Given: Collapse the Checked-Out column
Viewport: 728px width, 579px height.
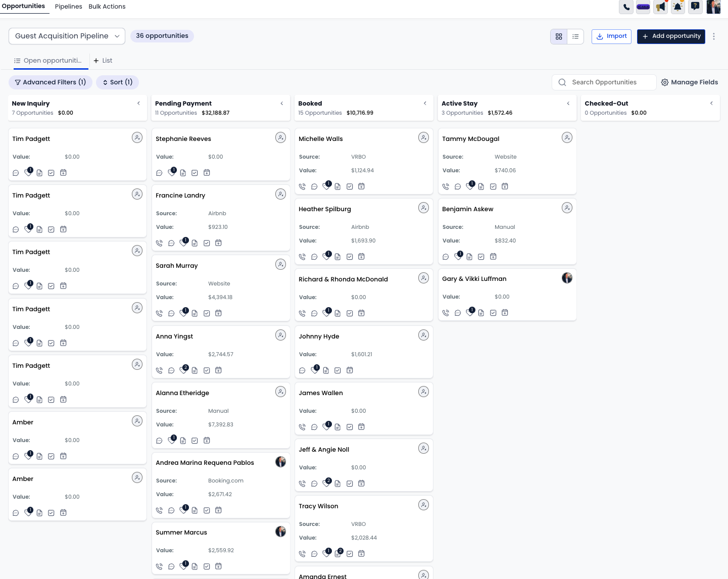Looking at the screenshot, I should (x=711, y=103).
